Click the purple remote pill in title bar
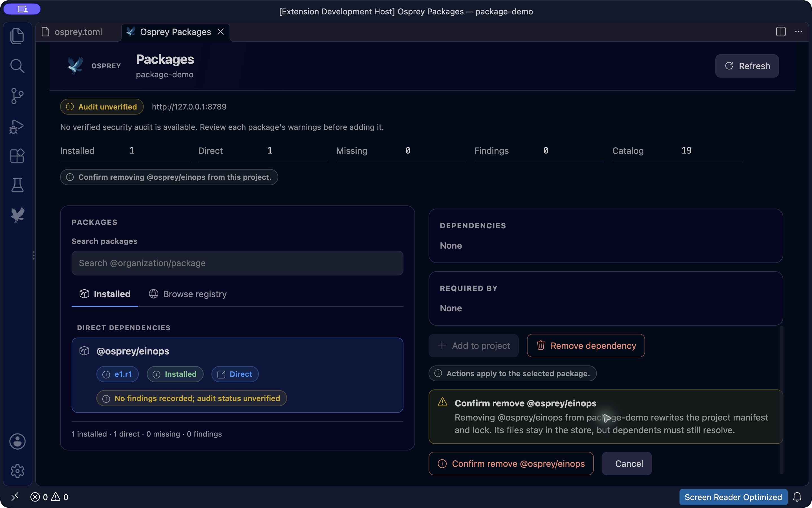 (x=22, y=9)
